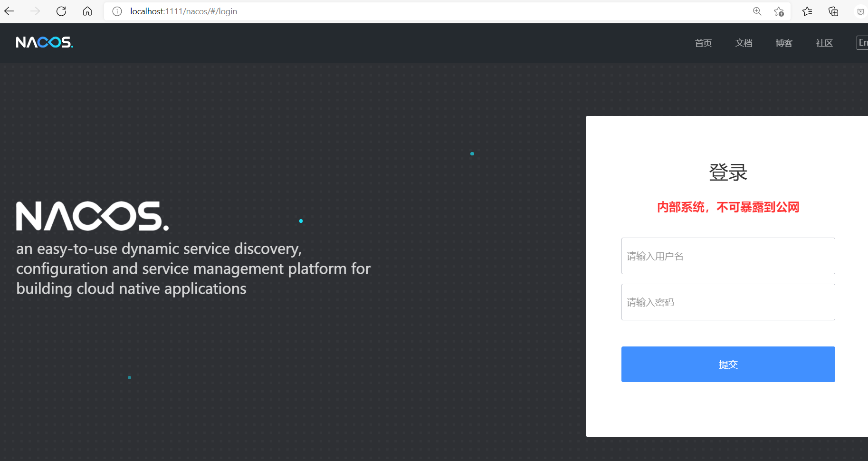
Task: Go back with the browser back arrow
Action: pyautogui.click(x=9, y=11)
